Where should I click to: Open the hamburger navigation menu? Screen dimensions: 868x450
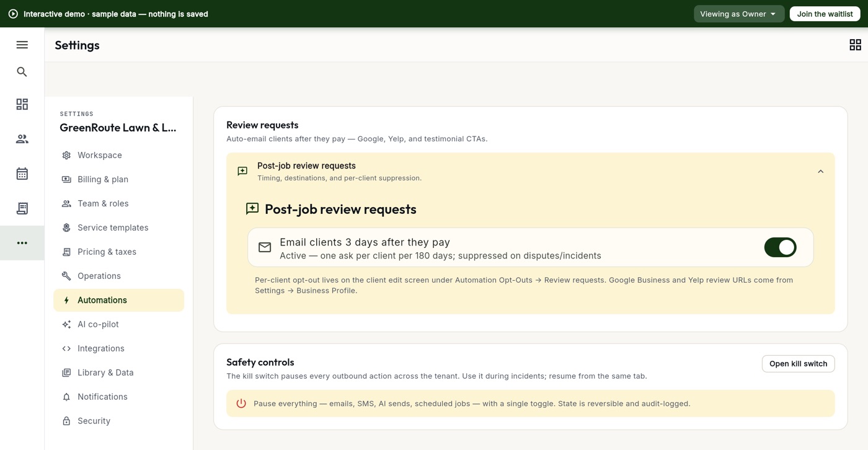(22, 45)
